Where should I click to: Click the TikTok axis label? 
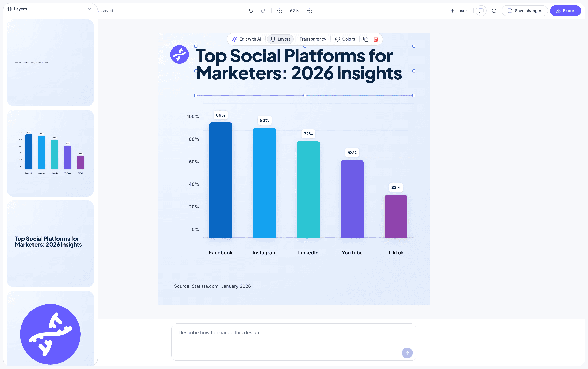[396, 253]
